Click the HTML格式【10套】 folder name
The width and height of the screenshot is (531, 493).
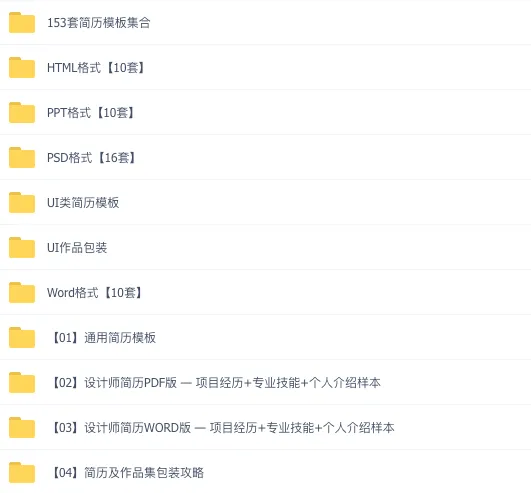point(96,68)
